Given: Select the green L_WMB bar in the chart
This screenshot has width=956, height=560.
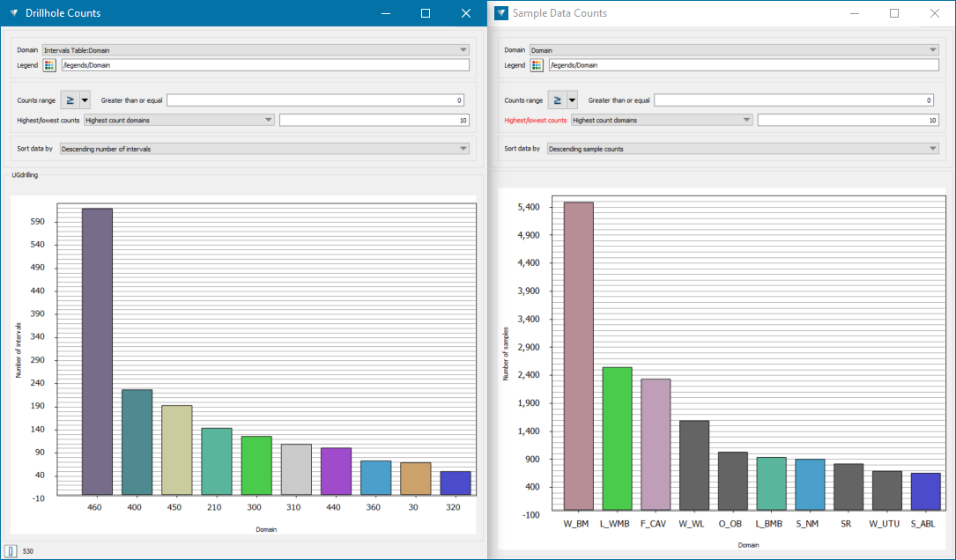Looking at the screenshot, I should pyautogui.click(x=617, y=438).
